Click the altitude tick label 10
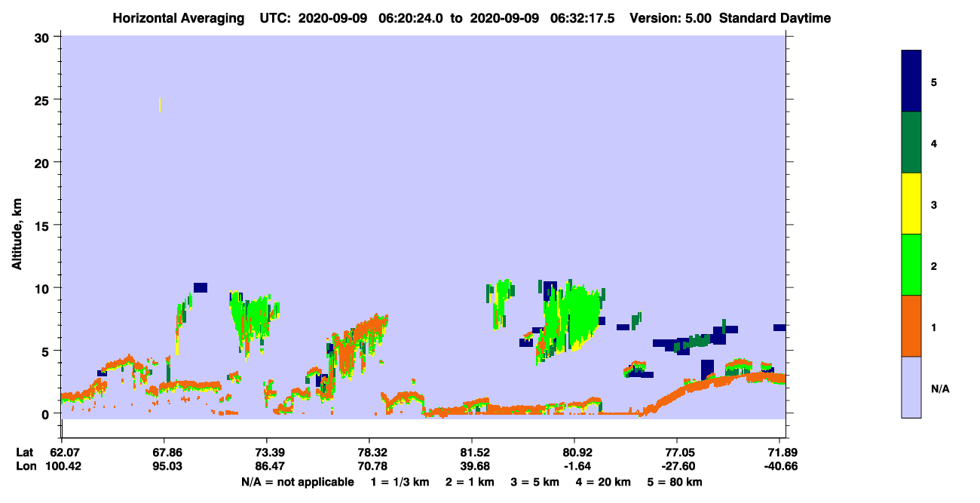The height and width of the screenshot is (503, 980). click(44, 288)
